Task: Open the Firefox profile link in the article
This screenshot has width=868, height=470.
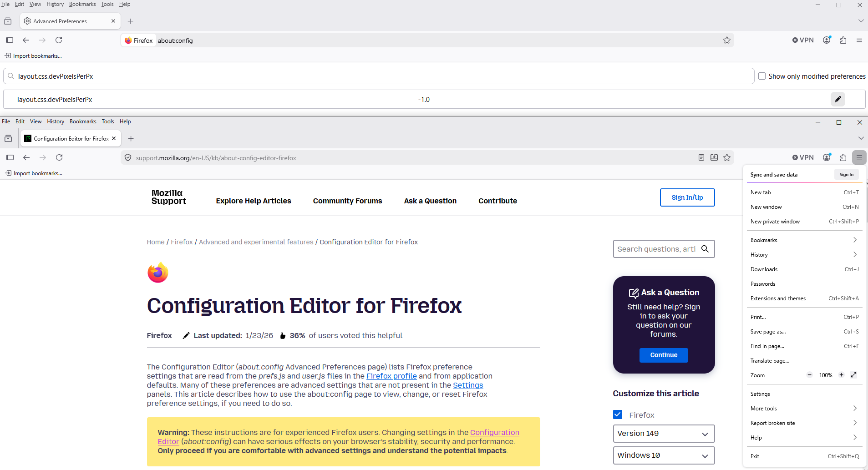Action: coord(391,376)
